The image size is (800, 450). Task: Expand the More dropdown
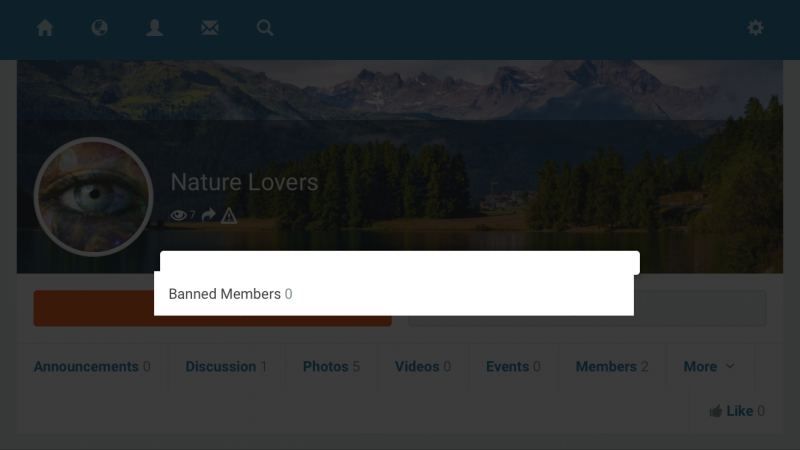pos(709,366)
